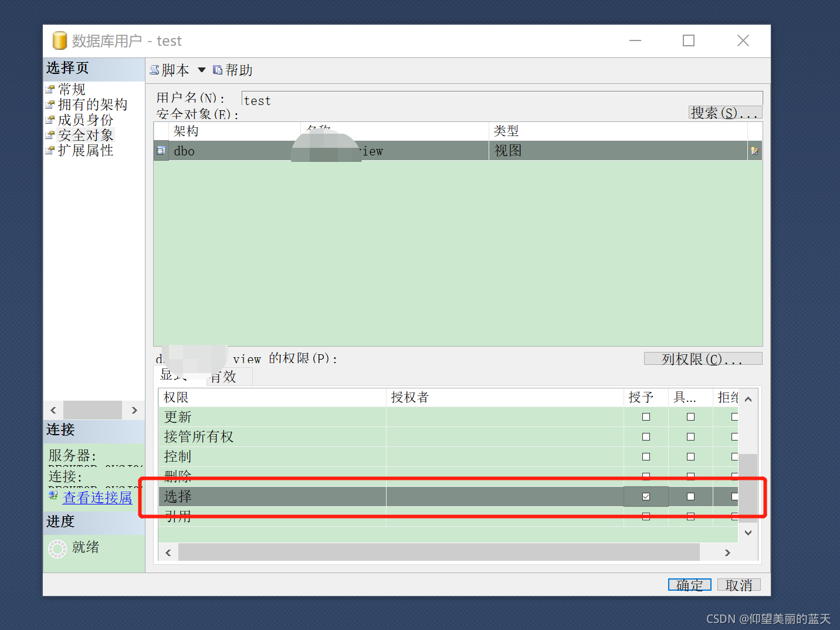
Task: Click the 用户名 text field containing test
Action: pyautogui.click(x=502, y=99)
